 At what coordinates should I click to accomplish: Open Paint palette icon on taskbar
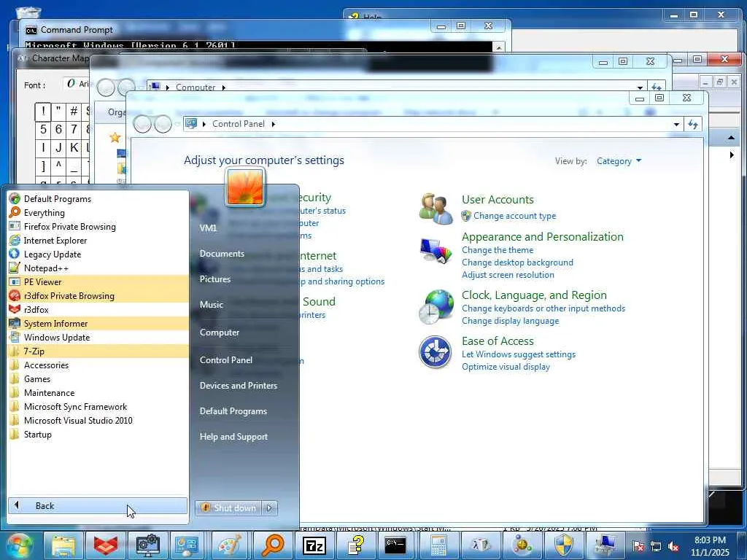point(231,545)
